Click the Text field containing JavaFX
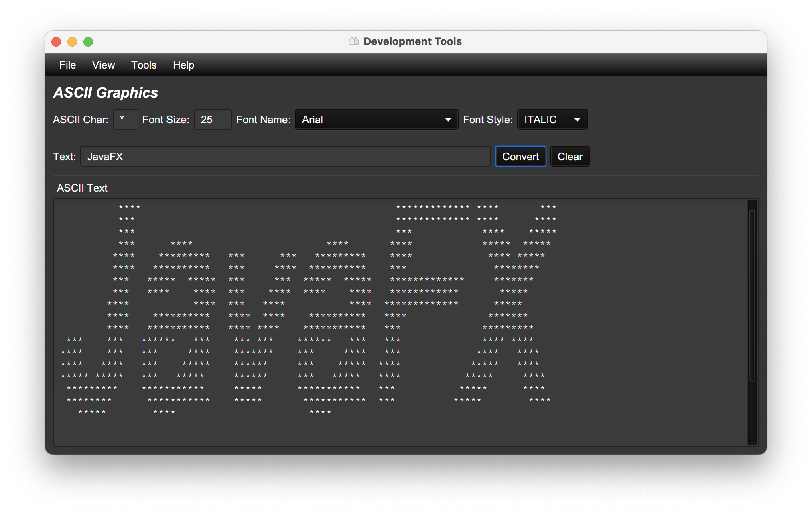 tap(285, 157)
